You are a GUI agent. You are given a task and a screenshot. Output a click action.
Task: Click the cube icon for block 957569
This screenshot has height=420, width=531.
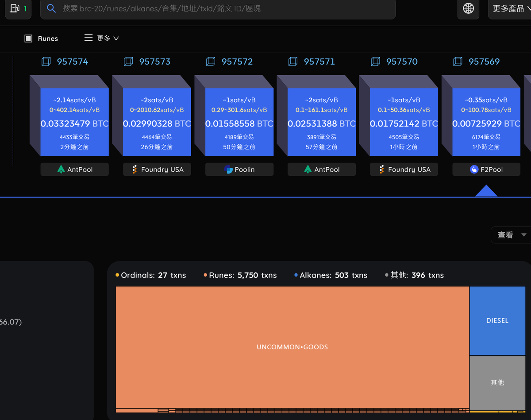point(458,62)
